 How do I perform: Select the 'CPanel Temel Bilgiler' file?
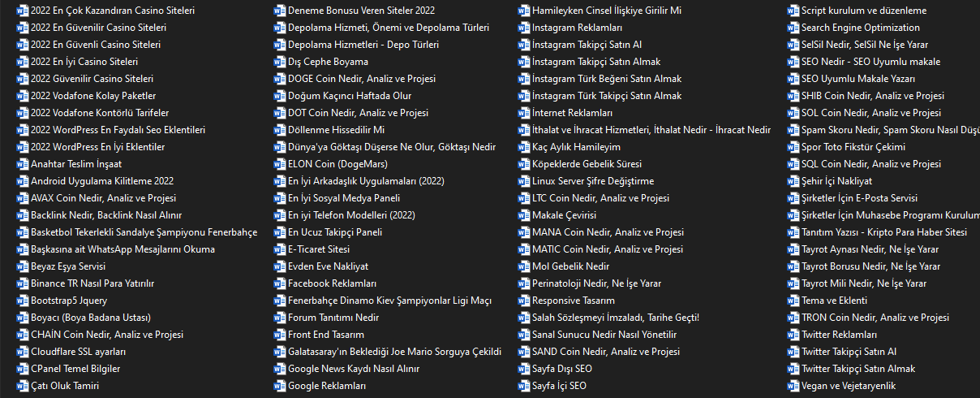point(75,369)
